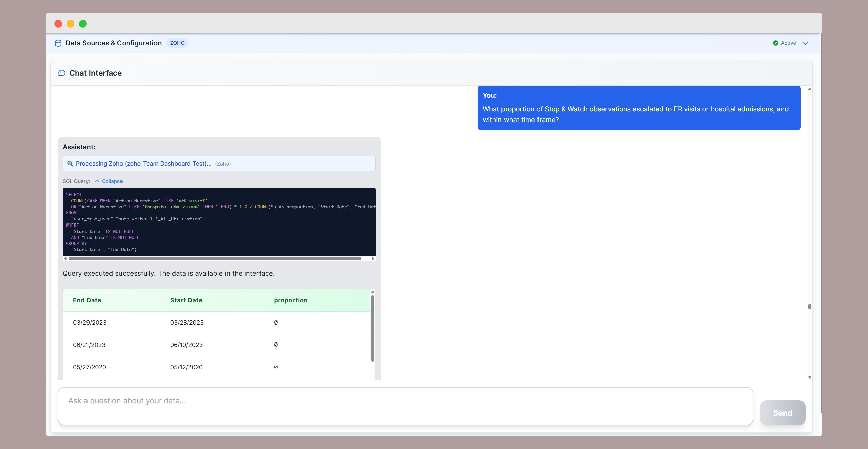Image resolution: width=868 pixels, height=449 pixels.
Task: Click the Start Date column header
Action: click(x=186, y=300)
